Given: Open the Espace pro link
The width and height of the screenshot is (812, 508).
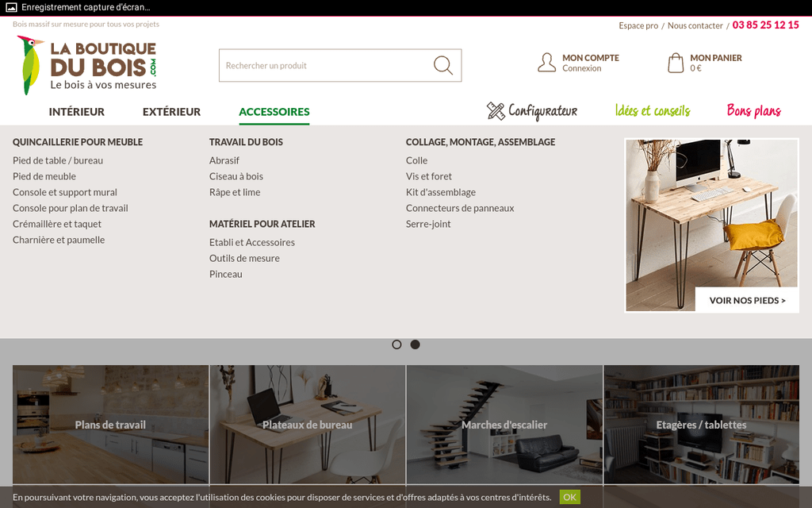Looking at the screenshot, I should [638, 25].
